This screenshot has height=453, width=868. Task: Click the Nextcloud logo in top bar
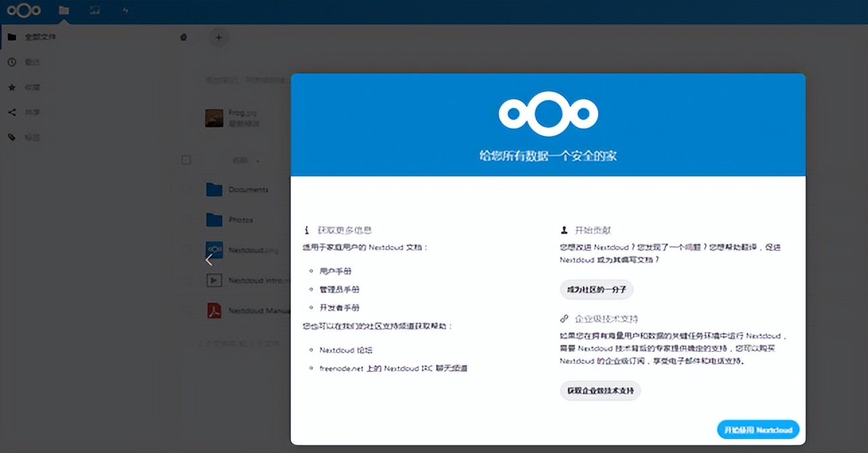coord(24,10)
